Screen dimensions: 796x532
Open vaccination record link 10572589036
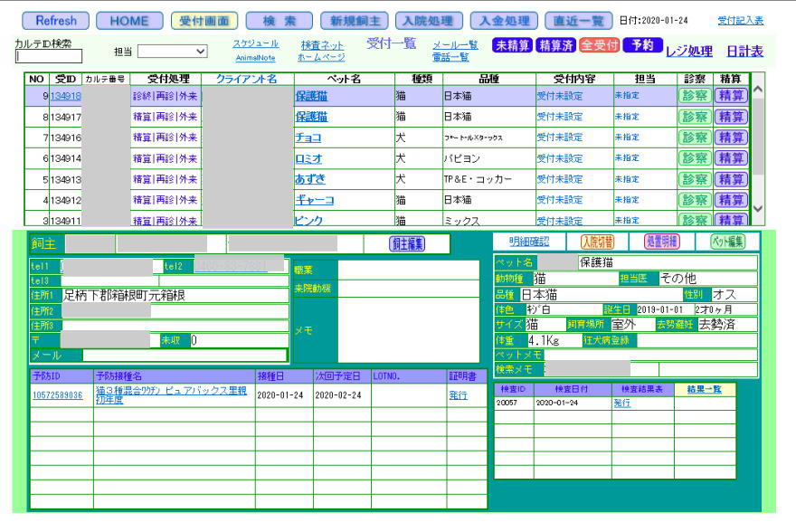click(x=58, y=395)
